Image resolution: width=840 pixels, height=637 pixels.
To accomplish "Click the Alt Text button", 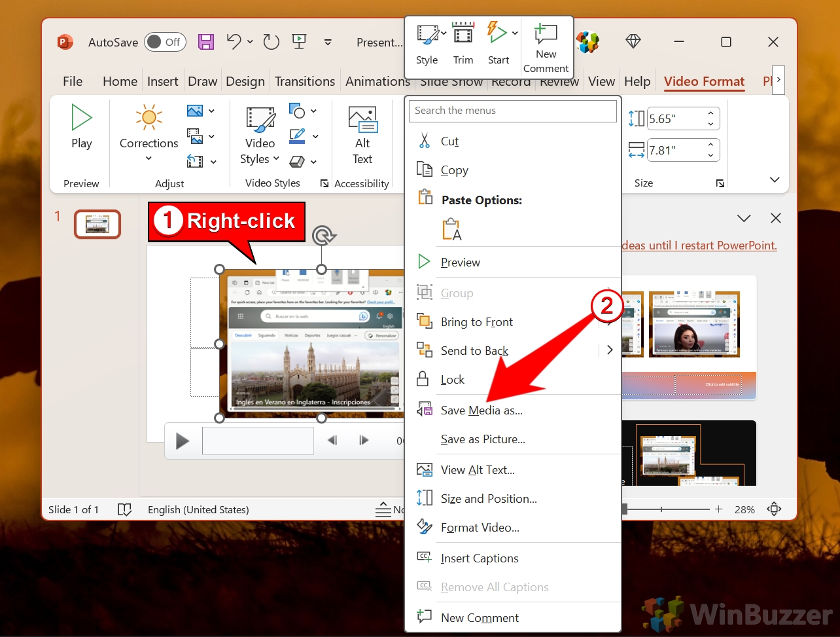I will pos(362,136).
